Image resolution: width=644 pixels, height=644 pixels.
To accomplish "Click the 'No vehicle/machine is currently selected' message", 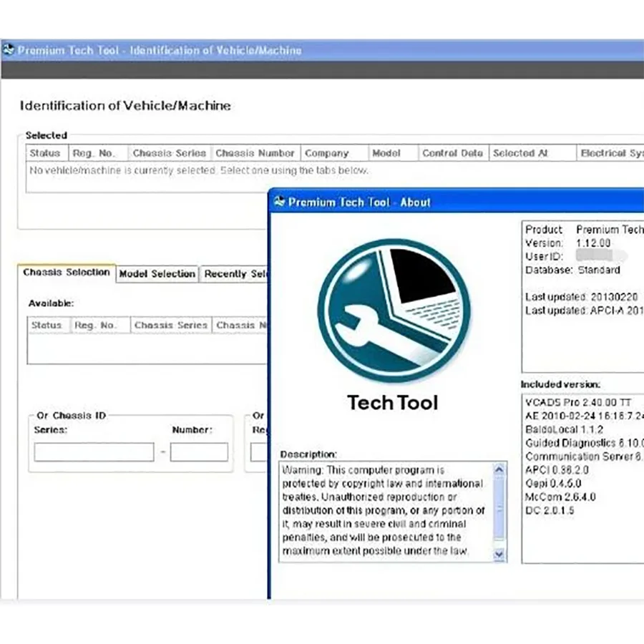I will click(199, 170).
